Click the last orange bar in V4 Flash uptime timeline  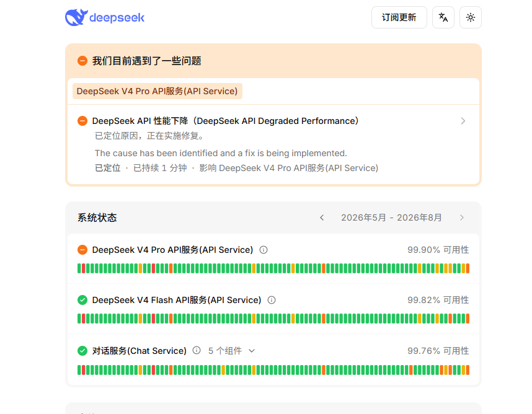point(468,319)
